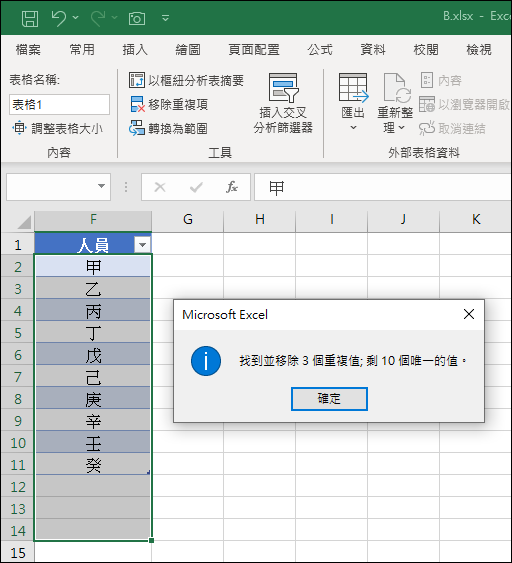Undo the last action
The width and height of the screenshot is (512, 563).
[x=59, y=18]
